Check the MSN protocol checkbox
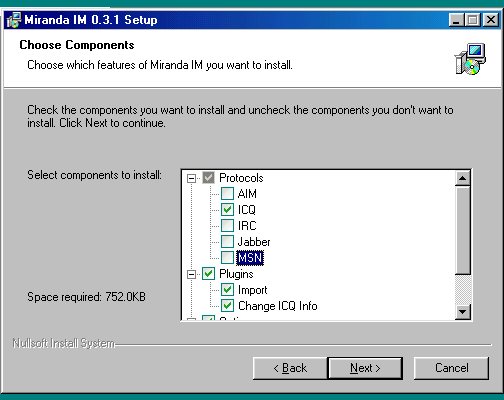Image resolution: width=504 pixels, height=400 pixels. pyautogui.click(x=227, y=257)
